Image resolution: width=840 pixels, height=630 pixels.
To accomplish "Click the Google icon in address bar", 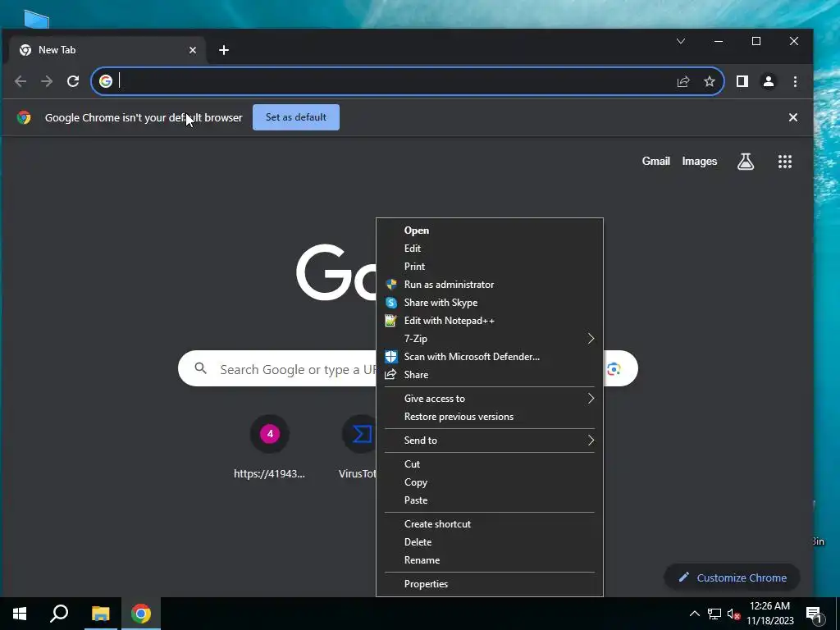I will pos(106,81).
